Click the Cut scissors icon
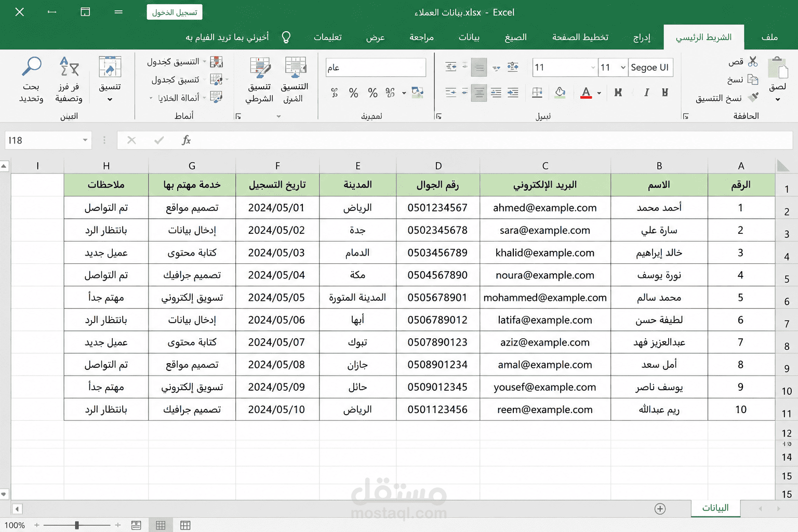Viewport: 798px width, 532px height. [753, 62]
